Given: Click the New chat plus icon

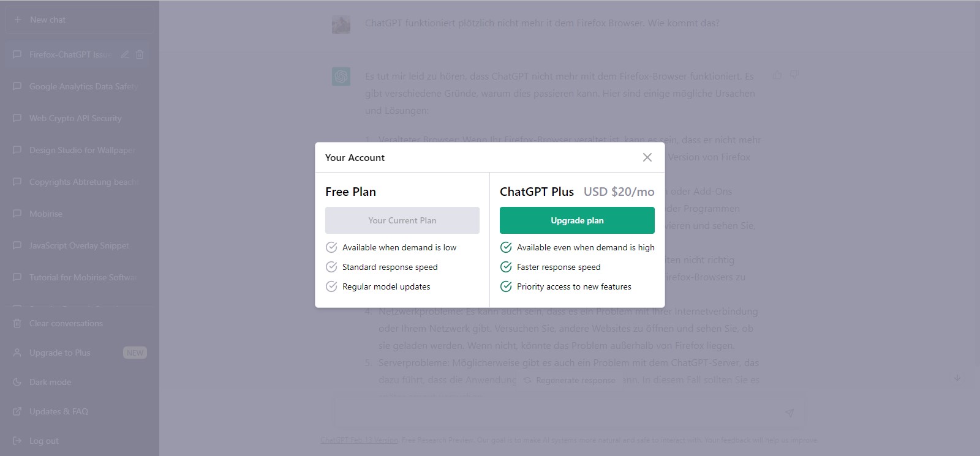Looking at the screenshot, I should [18, 20].
